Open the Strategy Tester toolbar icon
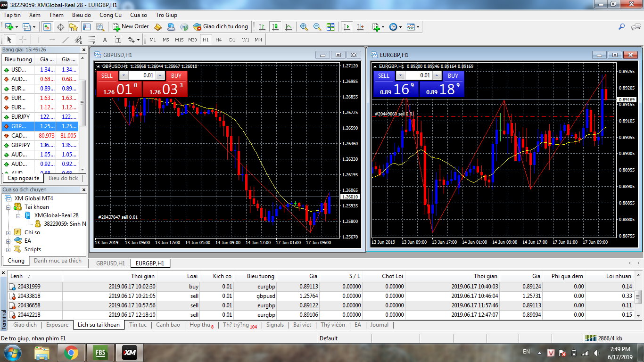Image resolution: width=644 pixels, height=362 pixels. [x=100, y=27]
